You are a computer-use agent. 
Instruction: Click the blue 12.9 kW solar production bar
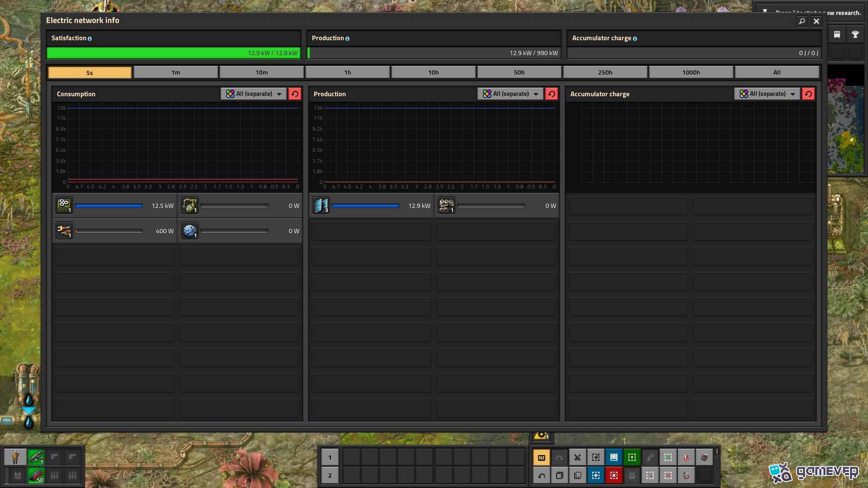[366, 206]
